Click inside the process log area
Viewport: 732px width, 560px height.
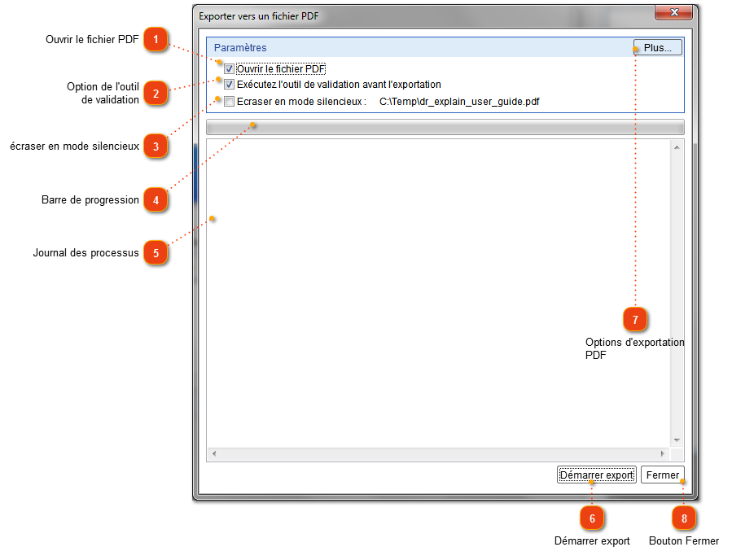pos(438,293)
